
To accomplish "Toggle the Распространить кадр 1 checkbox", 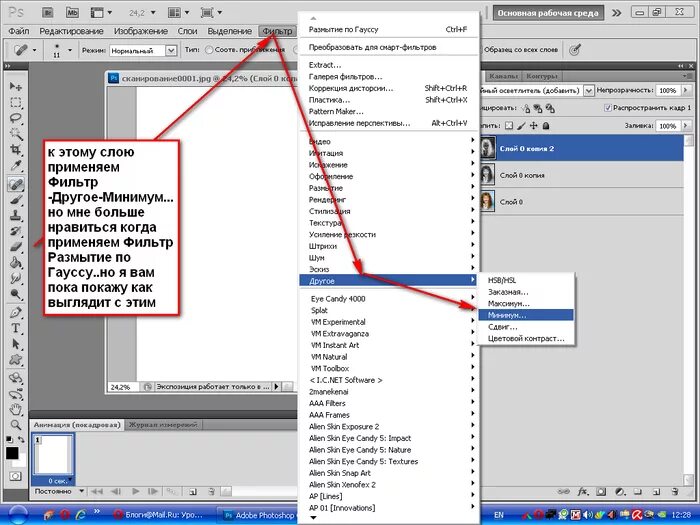I will click(607, 108).
